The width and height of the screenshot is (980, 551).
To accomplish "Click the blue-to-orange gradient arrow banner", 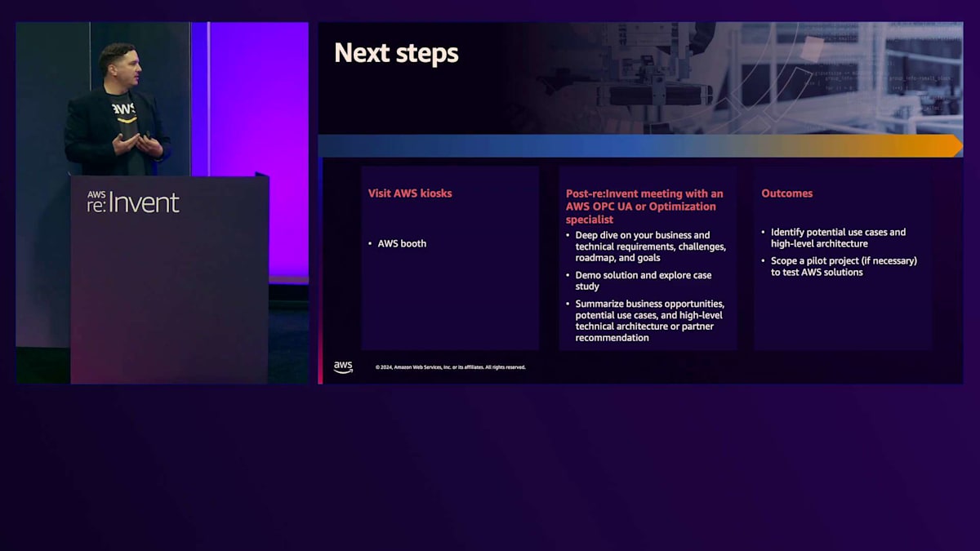I will (640, 146).
